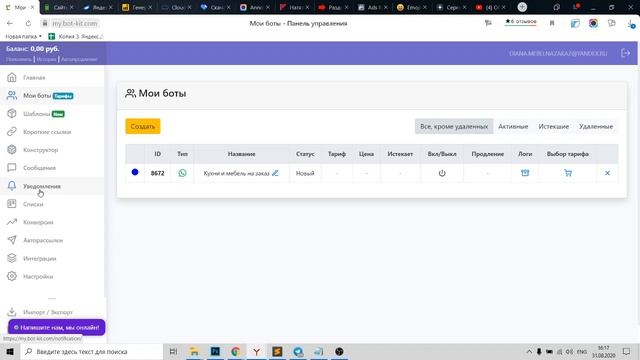Viewport: 640px width, 360px height.
Task: Click bot ID 8672
Action: 158,173
